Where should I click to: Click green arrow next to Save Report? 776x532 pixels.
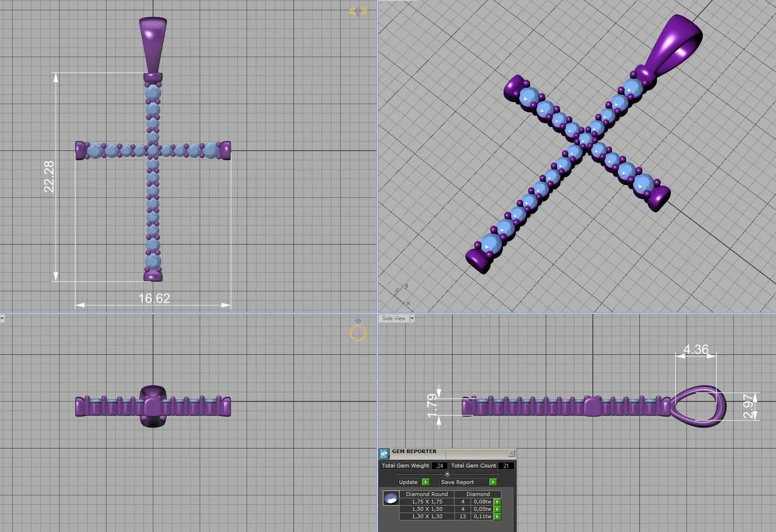point(493,482)
